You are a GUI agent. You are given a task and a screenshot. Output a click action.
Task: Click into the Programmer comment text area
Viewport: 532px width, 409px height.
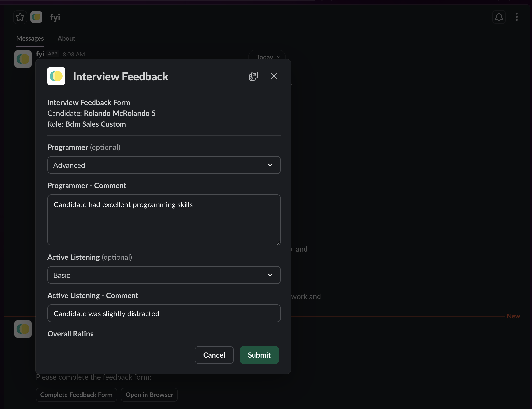click(x=164, y=220)
